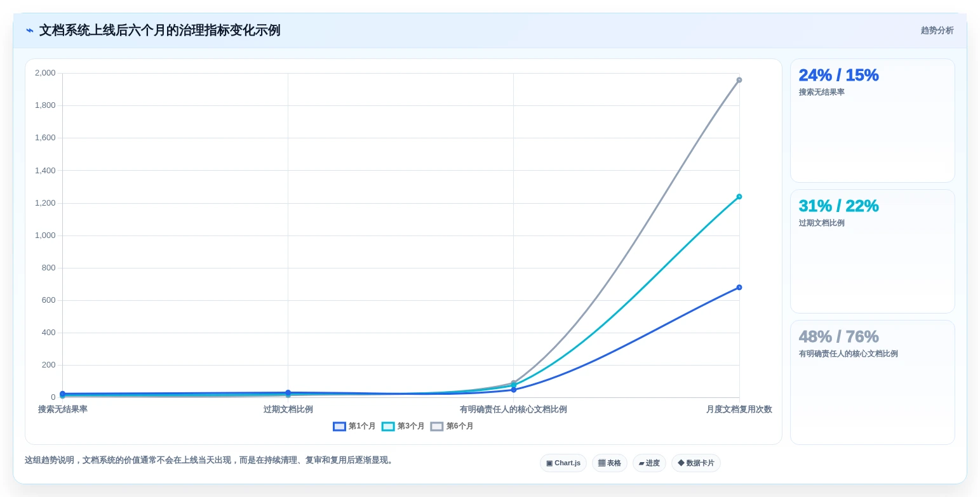The height and width of the screenshot is (497, 980).
Task: Click the 第6个月 data point at 月度文档复用次数
Action: [739, 80]
